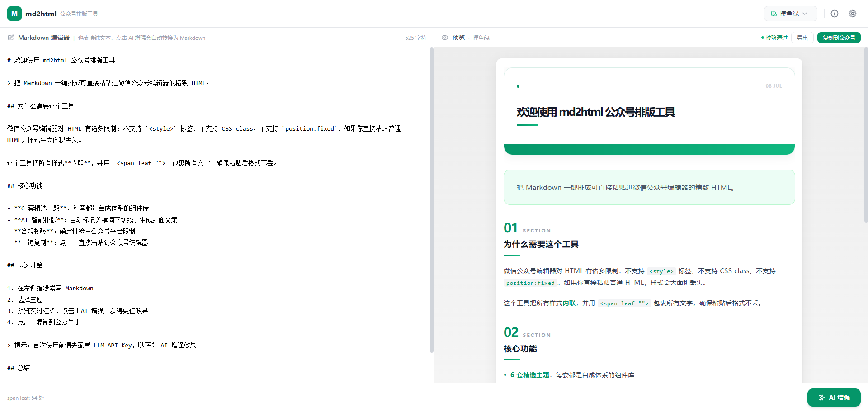
Task: Click editor step 1. 在左侧编辑器写 Markdown
Action: pyautogui.click(x=50, y=288)
